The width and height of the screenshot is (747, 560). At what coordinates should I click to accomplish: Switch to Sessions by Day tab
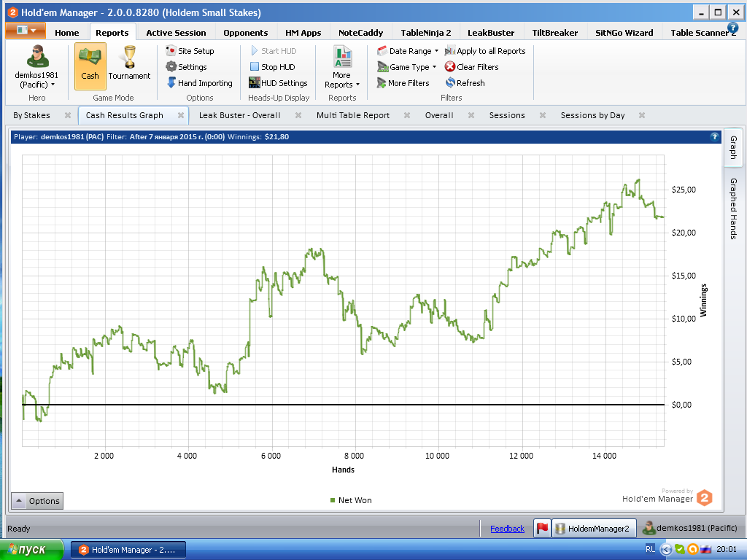pyautogui.click(x=592, y=115)
